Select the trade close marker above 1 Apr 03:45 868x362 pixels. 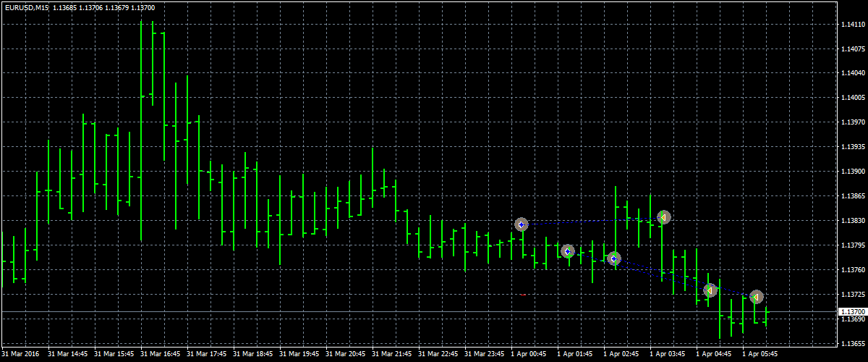[663, 216]
